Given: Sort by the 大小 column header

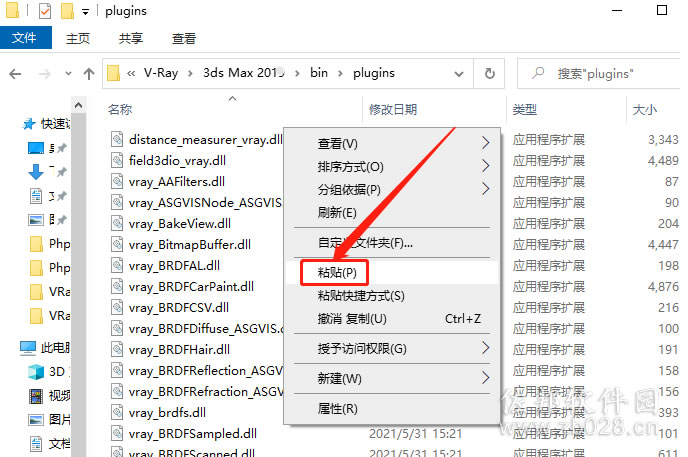Looking at the screenshot, I should pos(645,109).
